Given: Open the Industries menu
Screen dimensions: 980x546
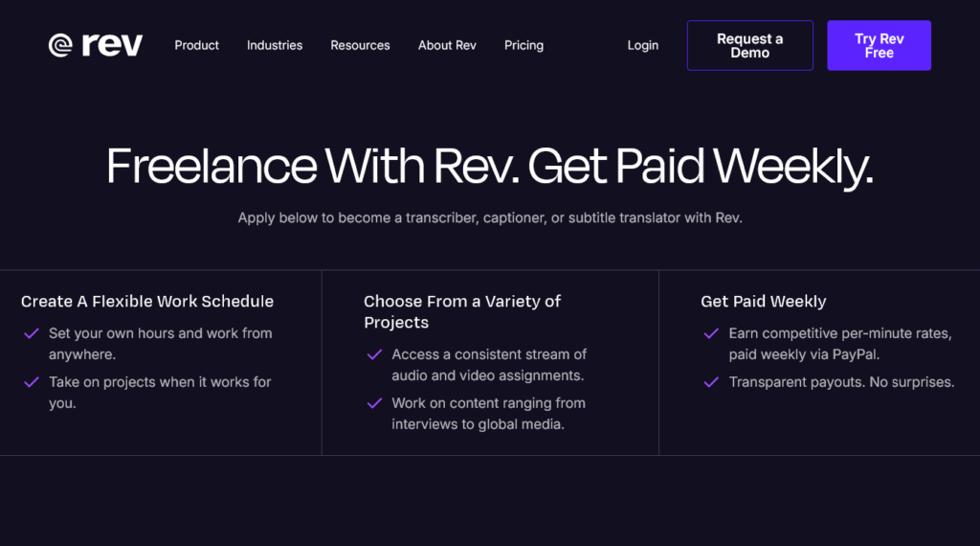Looking at the screenshot, I should [x=275, y=45].
